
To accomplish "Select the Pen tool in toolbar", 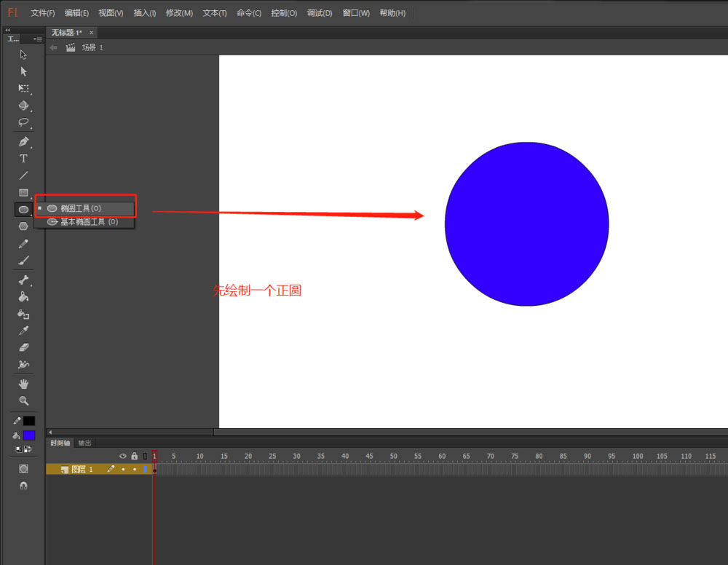I will click(x=23, y=141).
